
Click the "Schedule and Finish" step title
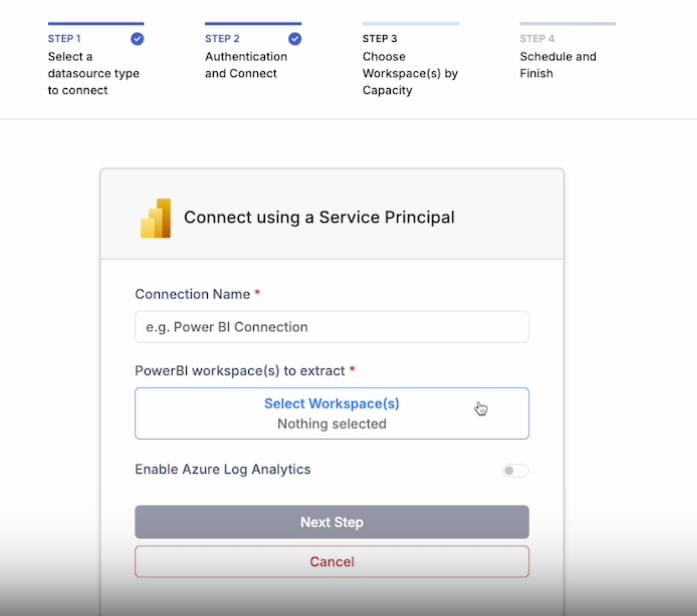point(557,65)
